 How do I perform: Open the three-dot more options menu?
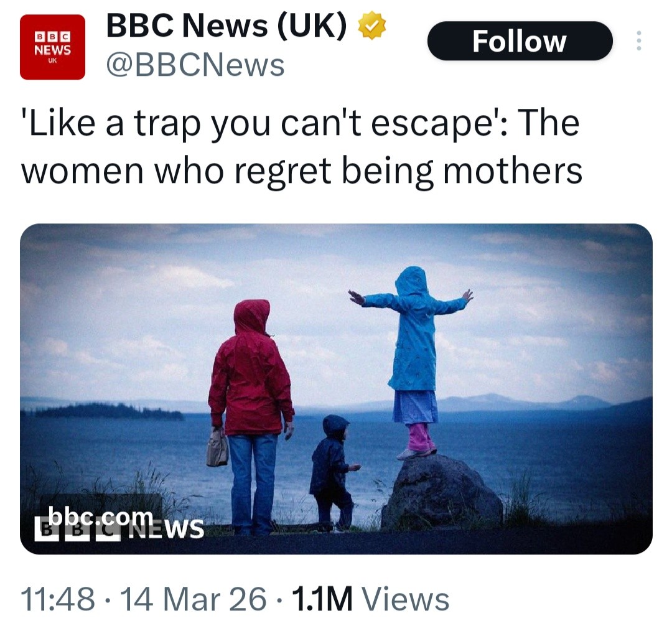[x=638, y=40]
